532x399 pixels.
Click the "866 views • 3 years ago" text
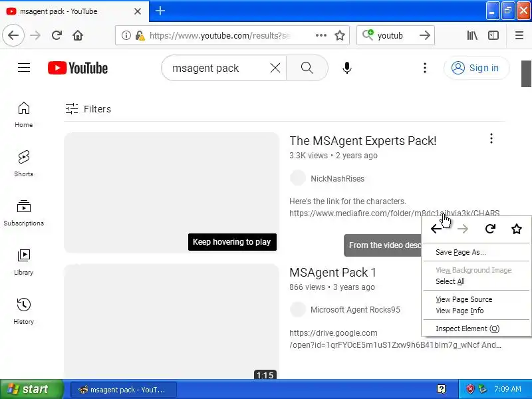pos(332,287)
